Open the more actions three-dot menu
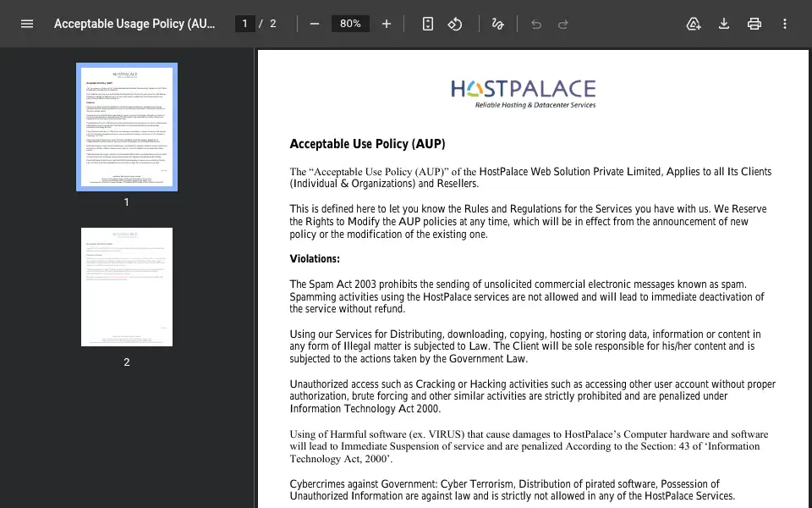 click(x=785, y=24)
